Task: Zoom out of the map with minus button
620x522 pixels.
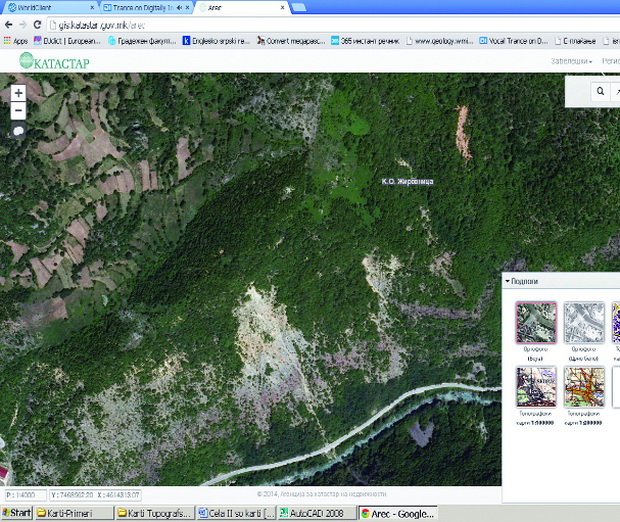Action: tap(18, 111)
